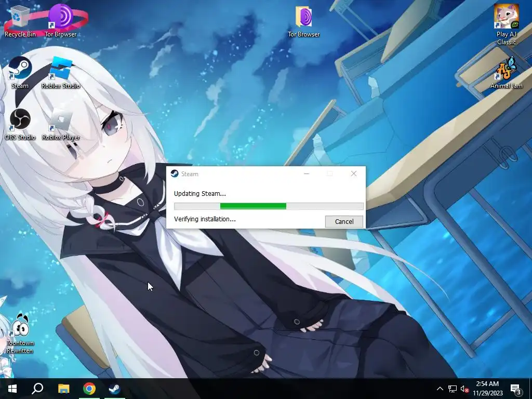Select the OBS Studio desktop icon
532x399 pixels.
click(x=20, y=124)
